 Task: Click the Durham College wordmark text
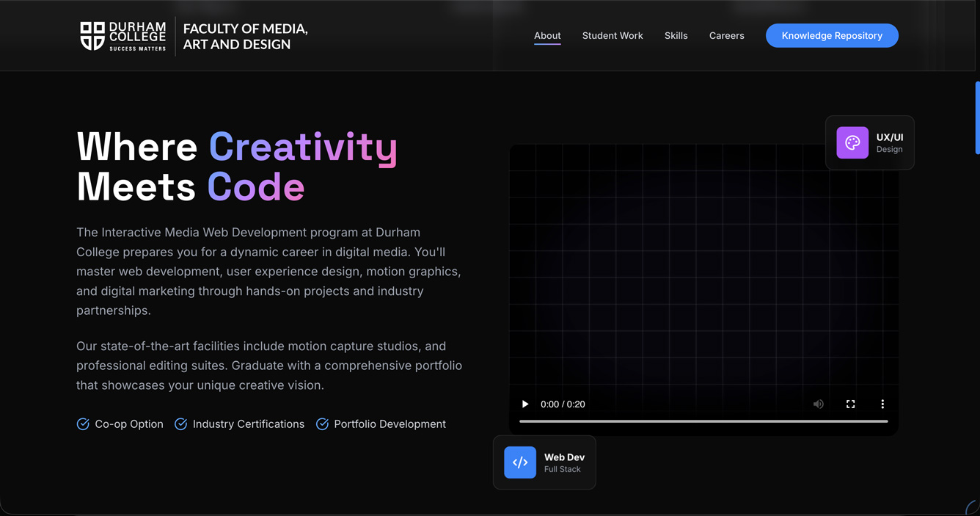[x=137, y=32]
